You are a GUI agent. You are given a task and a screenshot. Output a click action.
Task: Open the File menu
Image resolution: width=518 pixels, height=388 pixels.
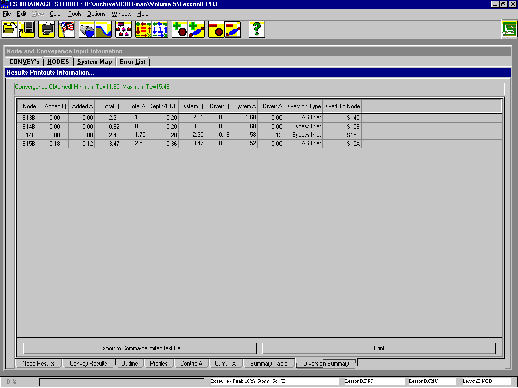click(x=7, y=14)
